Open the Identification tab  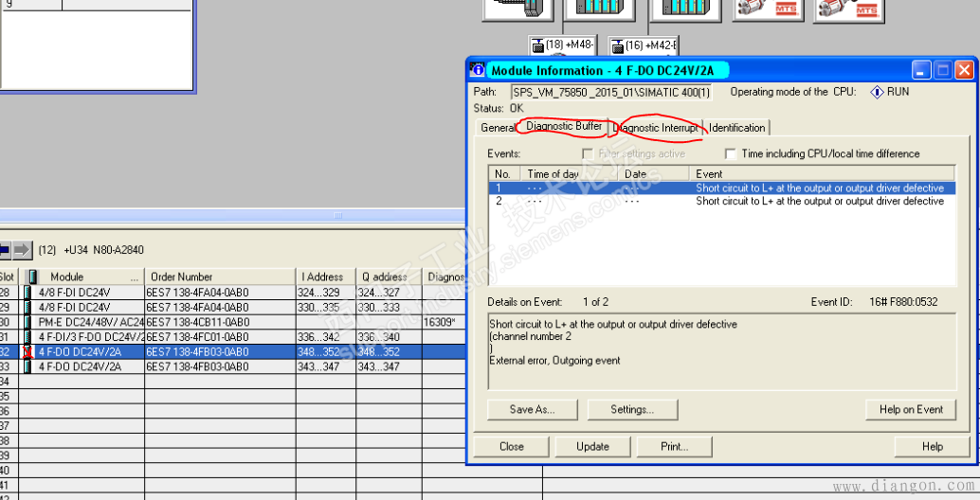point(736,128)
